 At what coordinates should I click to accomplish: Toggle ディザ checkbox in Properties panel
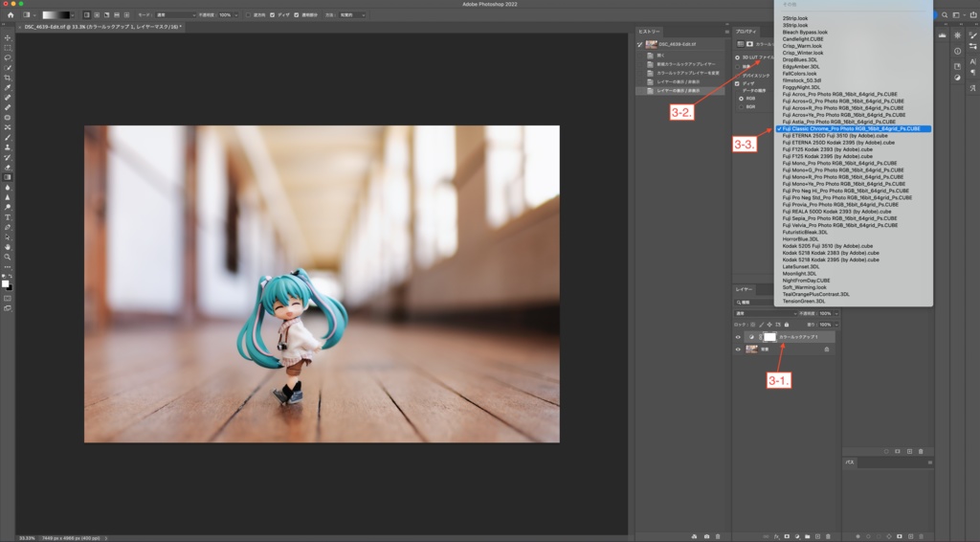click(x=738, y=83)
